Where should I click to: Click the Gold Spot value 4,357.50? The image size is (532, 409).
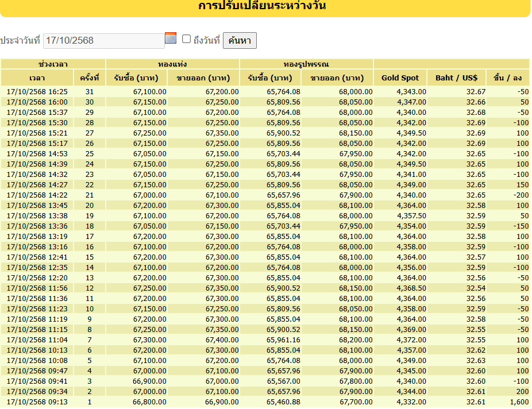click(x=411, y=216)
